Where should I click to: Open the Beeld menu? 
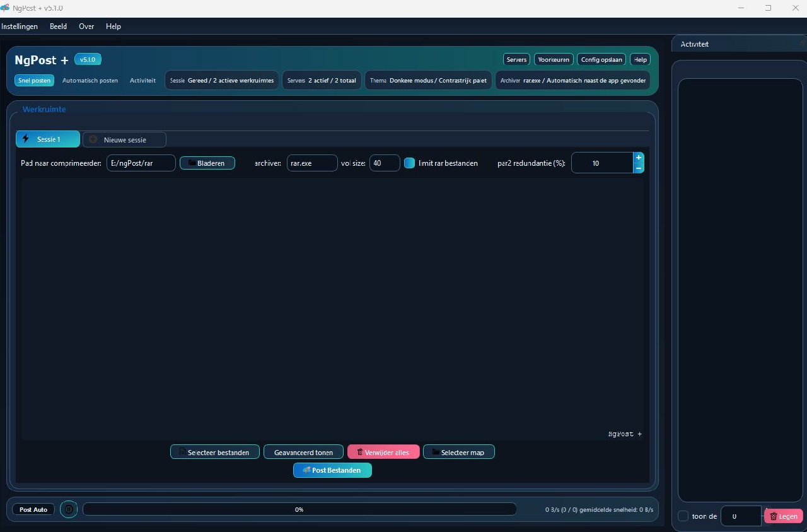(x=58, y=26)
